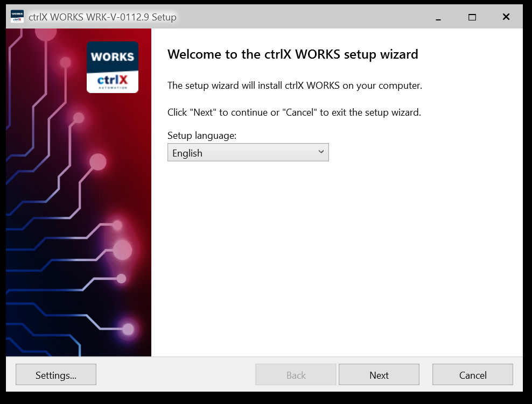Maximize the setup window
Viewport: 532px width, 404px height.
pos(472,17)
